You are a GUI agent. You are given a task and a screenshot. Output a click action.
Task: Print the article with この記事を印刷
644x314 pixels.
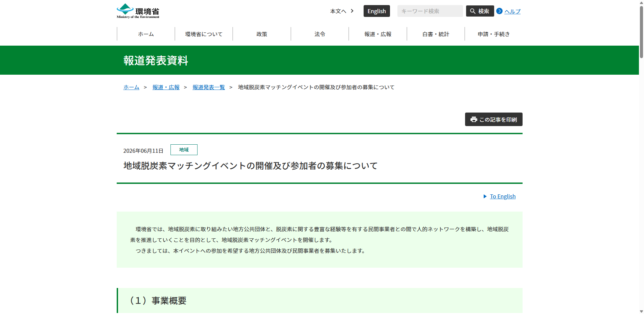[x=493, y=119]
